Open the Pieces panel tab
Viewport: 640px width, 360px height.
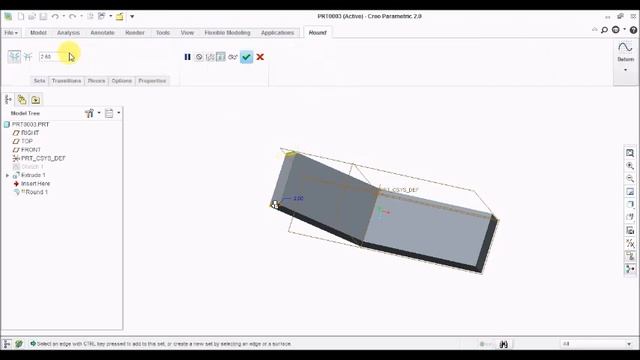click(96, 81)
